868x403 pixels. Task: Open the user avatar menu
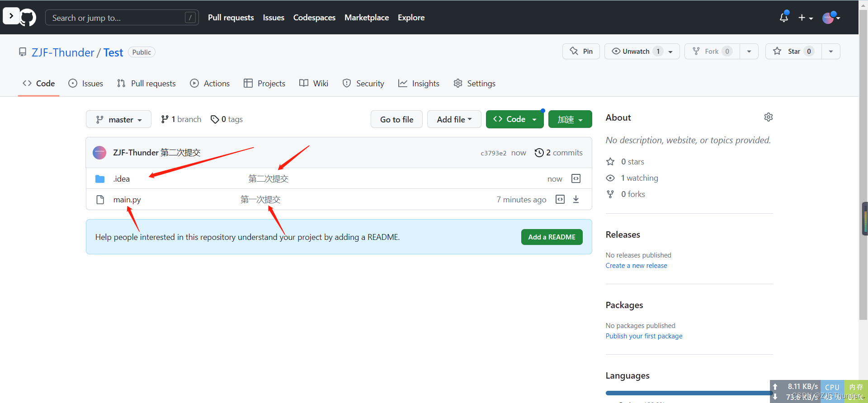831,18
